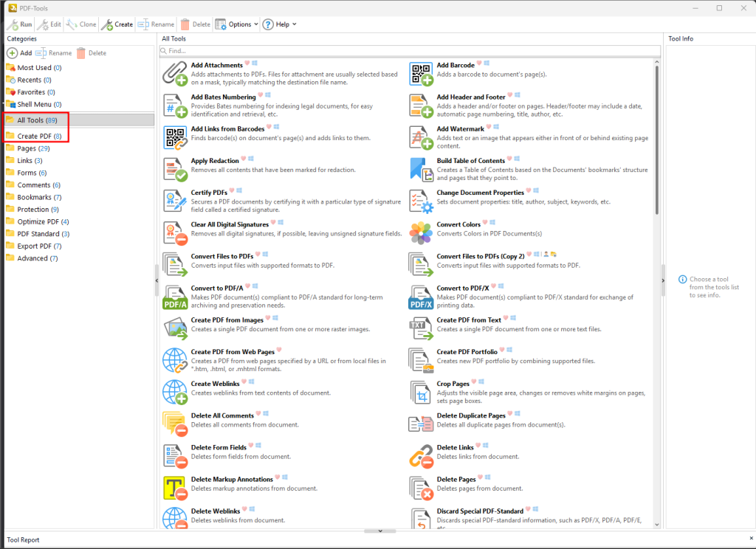Screen dimensions: 756x549
Task: Click Rename in the Categories panel
Action: tap(53, 53)
